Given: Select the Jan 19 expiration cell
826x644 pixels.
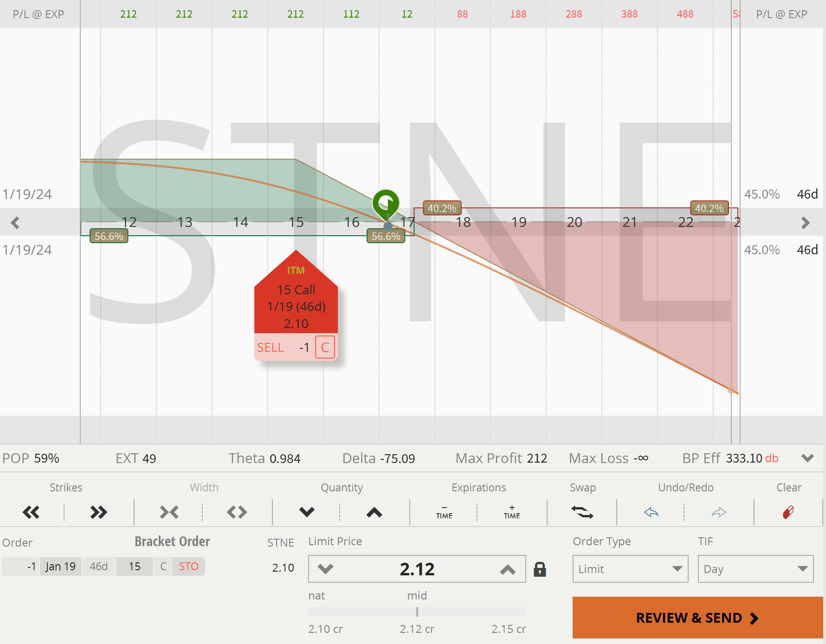Looking at the screenshot, I should click(x=61, y=567).
